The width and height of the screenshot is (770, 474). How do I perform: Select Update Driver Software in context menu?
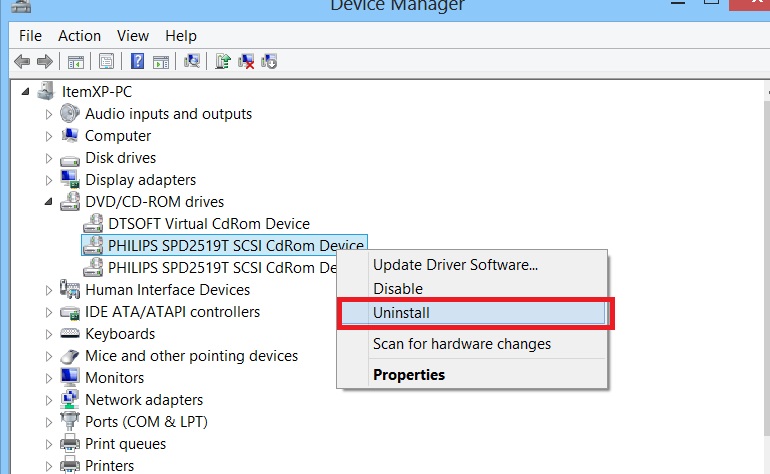coord(455,265)
